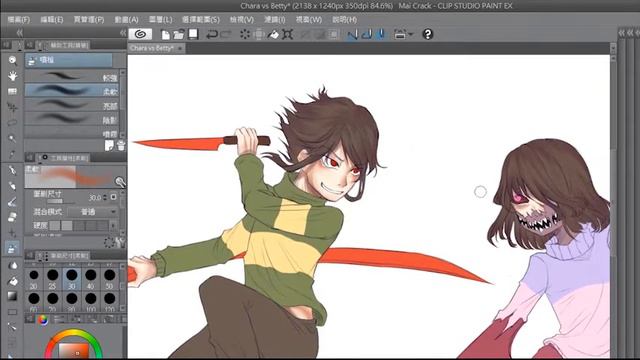Click the copy sub tool page icon
The height and width of the screenshot is (360, 640).
[109, 145]
